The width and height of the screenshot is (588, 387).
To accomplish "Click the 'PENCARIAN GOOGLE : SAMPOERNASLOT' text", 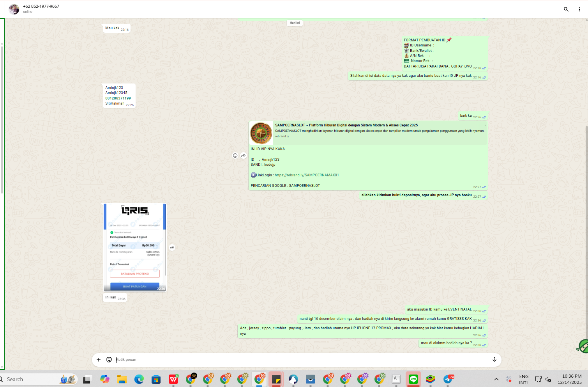I will click(x=285, y=186).
